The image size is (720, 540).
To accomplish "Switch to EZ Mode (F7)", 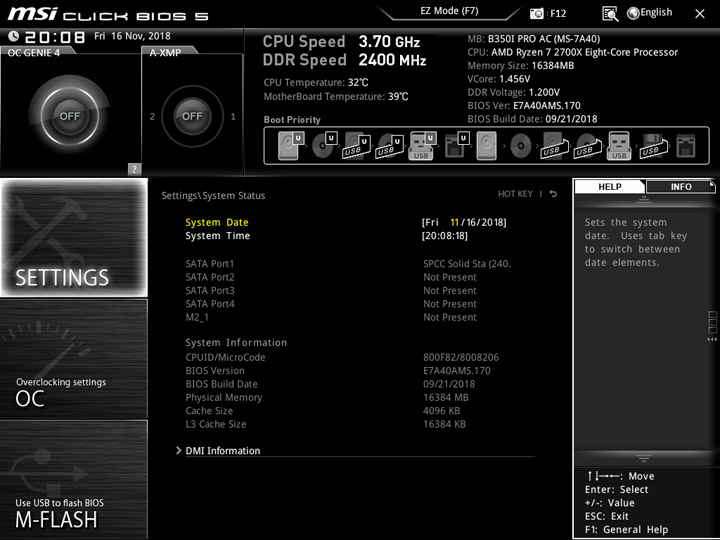I will click(449, 11).
